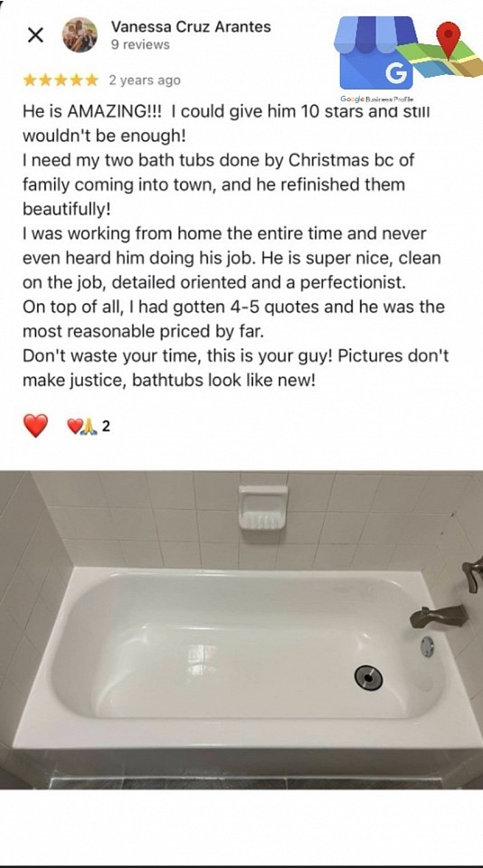Click the fifth gold star in rating
Screen dimensions: 483x868
tap(90, 80)
